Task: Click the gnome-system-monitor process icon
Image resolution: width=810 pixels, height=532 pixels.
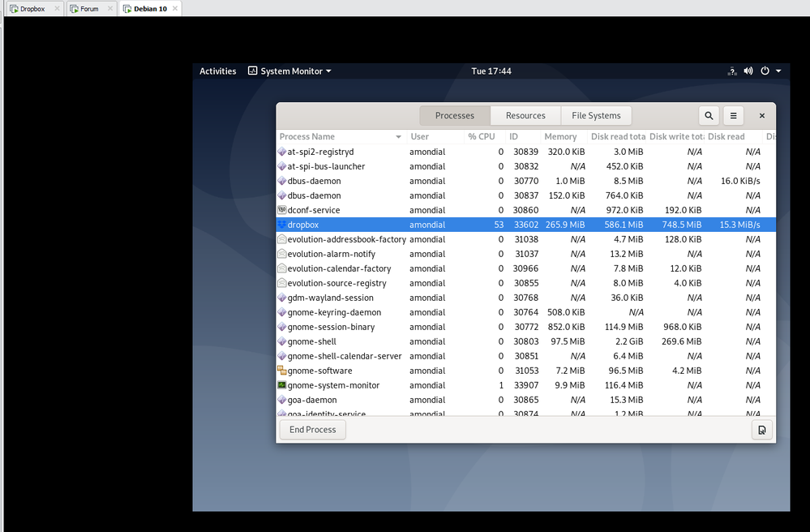Action: click(x=282, y=385)
